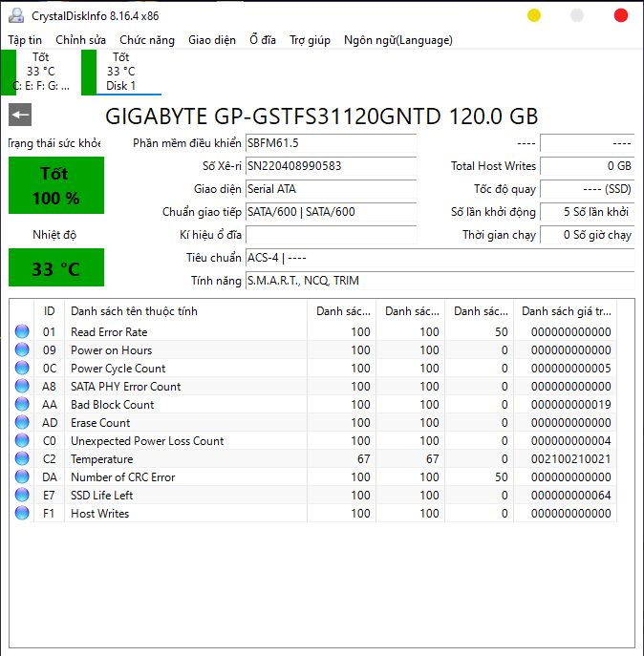Select the C: E: F: G: drive tab
The width and height of the screenshot is (644, 656).
40,72
